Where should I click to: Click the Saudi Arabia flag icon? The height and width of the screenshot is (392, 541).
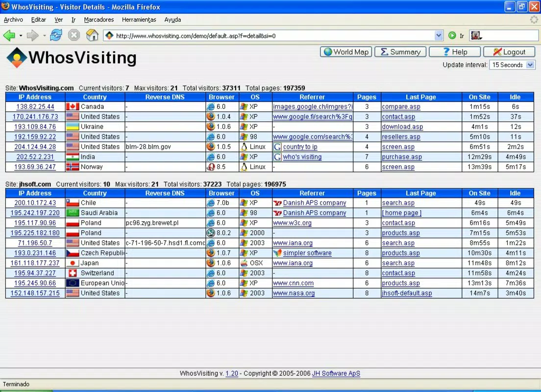pos(73,213)
